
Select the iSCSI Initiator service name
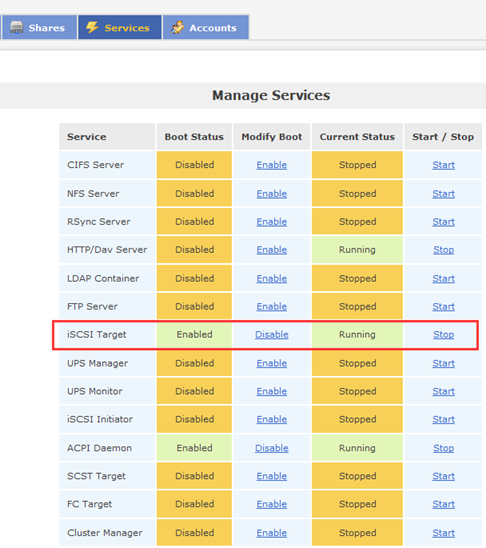click(x=100, y=419)
